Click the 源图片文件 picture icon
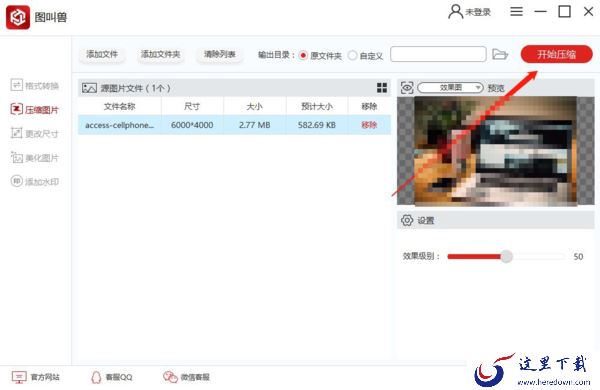The height and width of the screenshot is (390, 600). pos(89,88)
